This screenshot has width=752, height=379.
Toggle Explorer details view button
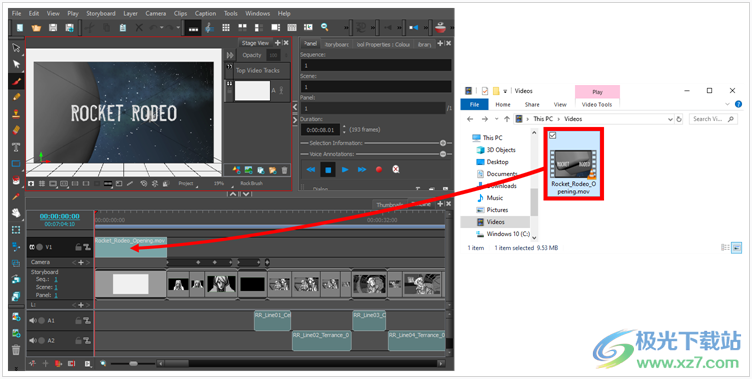pos(725,248)
